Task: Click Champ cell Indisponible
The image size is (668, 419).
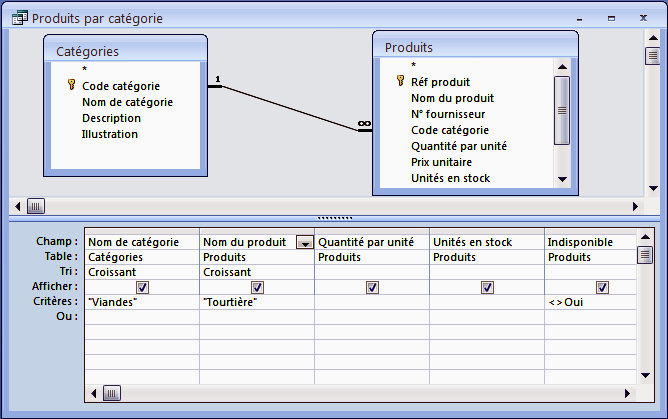Action: (590, 242)
